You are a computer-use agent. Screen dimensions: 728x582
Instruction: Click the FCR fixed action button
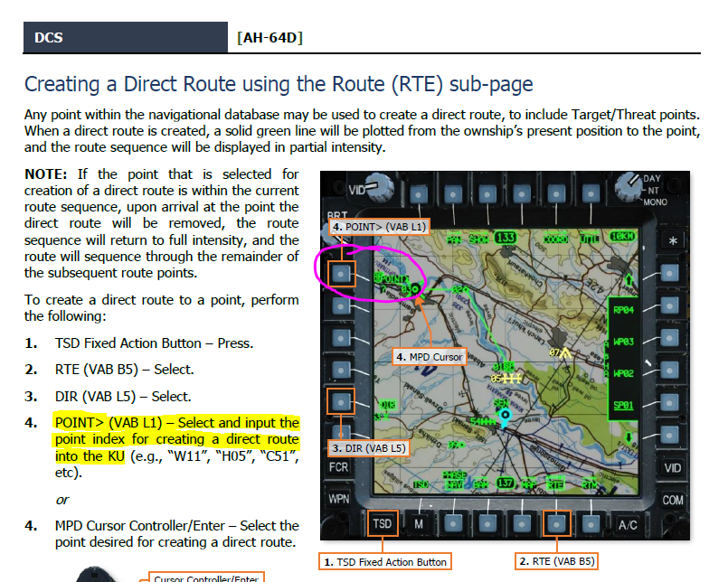338,466
